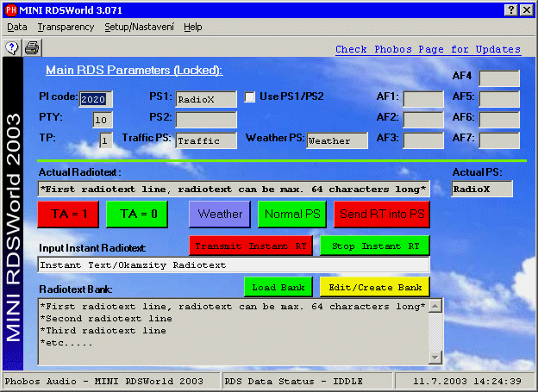
Task: Click the PI code field showing 2020
Action: 96,99
